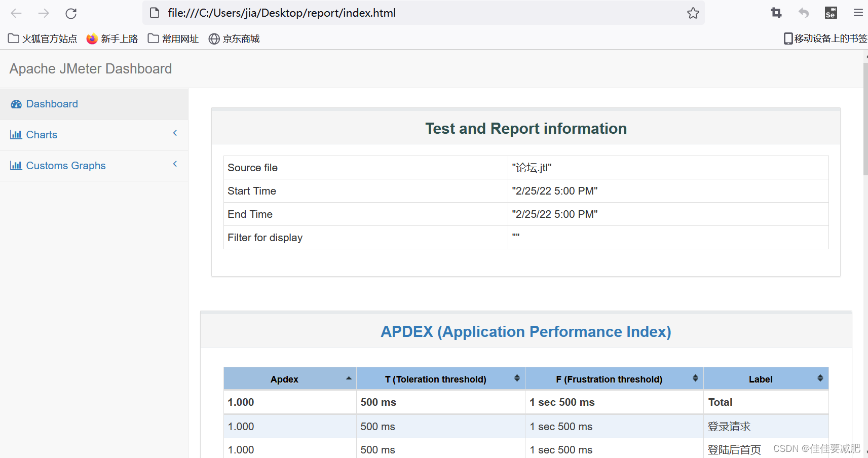Viewport: 868px width, 458px height.
Task: Open the 新手上路 Firefox bookmark
Action: (x=112, y=39)
